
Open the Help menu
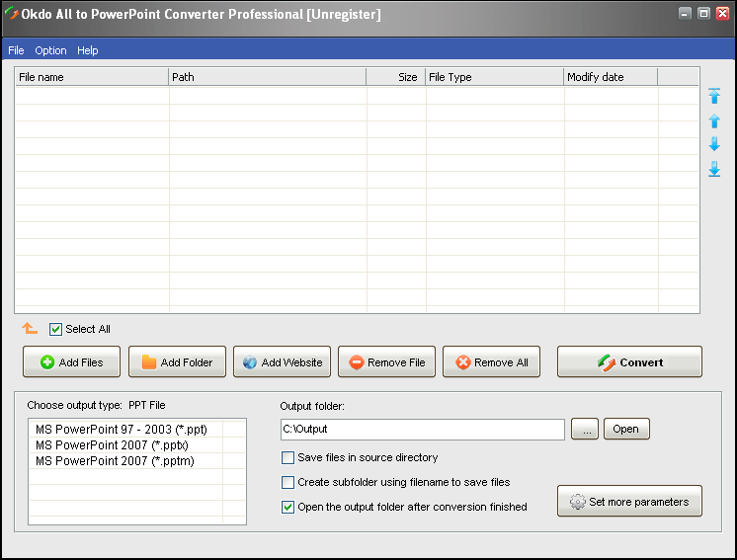[87, 50]
